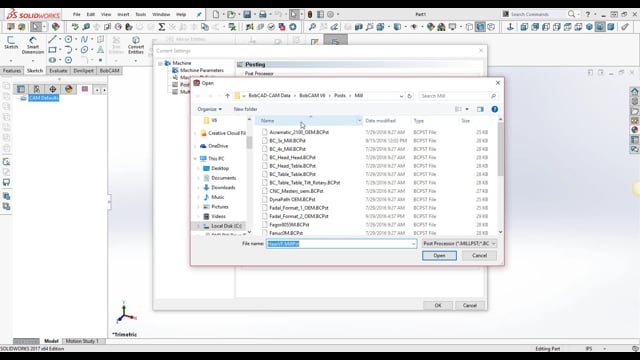Screen dimensions: 640x360
Task: Select BC_Head_Table.BCPst file
Action: pos(292,166)
